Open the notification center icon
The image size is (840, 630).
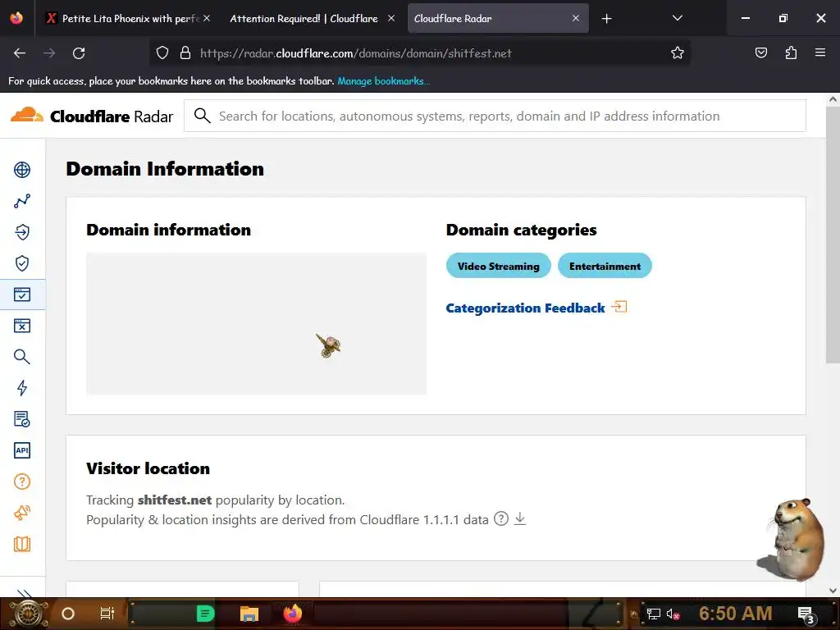point(806,614)
